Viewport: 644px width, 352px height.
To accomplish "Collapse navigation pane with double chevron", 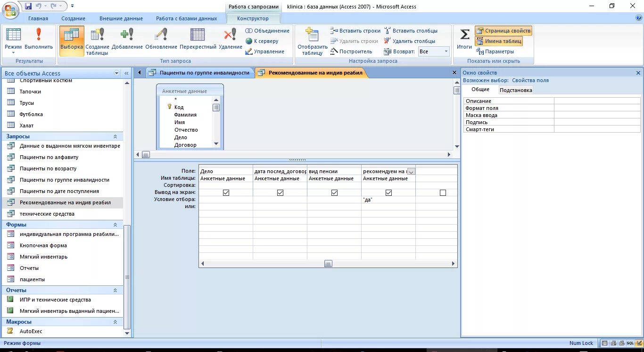I will coord(126,73).
